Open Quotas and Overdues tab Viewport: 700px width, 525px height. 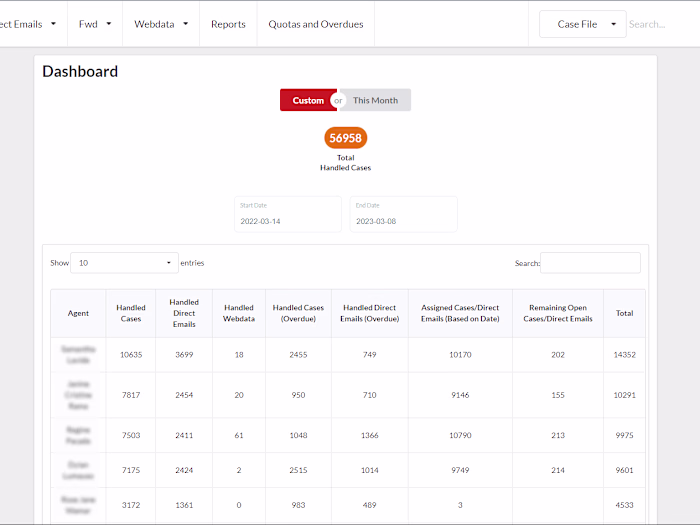click(316, 24)
